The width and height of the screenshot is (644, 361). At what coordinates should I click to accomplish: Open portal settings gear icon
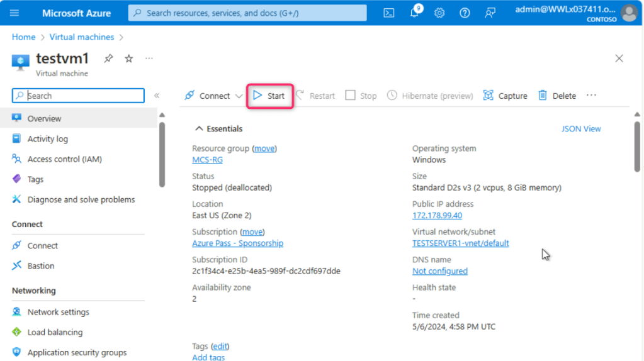439,13
